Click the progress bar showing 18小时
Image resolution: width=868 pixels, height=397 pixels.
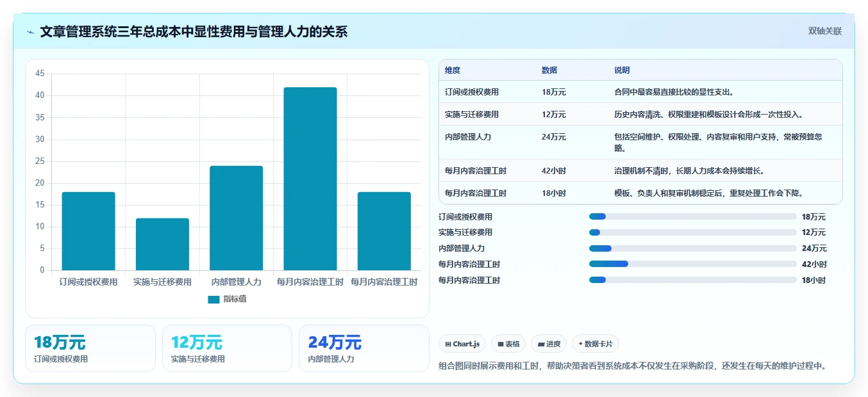[692, 280]
